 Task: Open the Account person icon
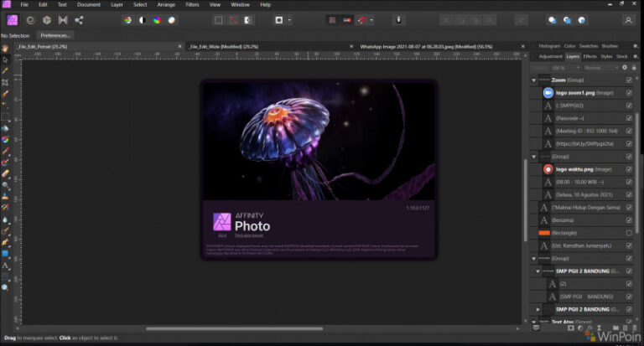tap(628, 20)
